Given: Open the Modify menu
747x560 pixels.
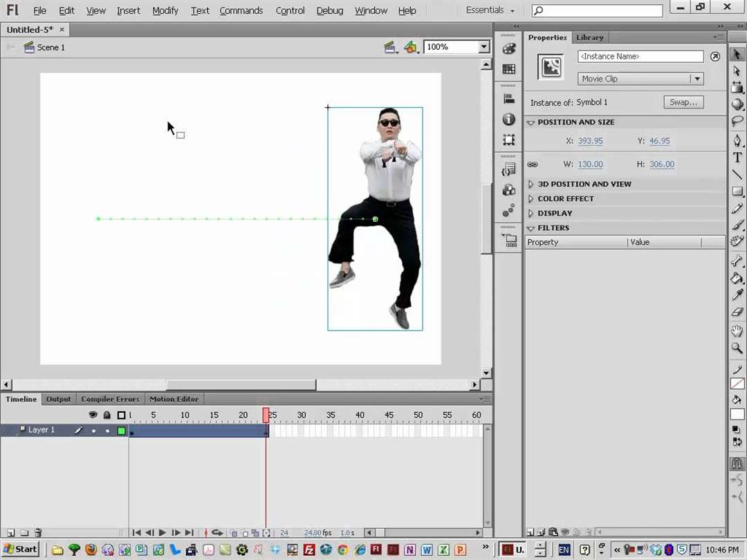Looking at the screenshot, I should (x=165, y=10).
